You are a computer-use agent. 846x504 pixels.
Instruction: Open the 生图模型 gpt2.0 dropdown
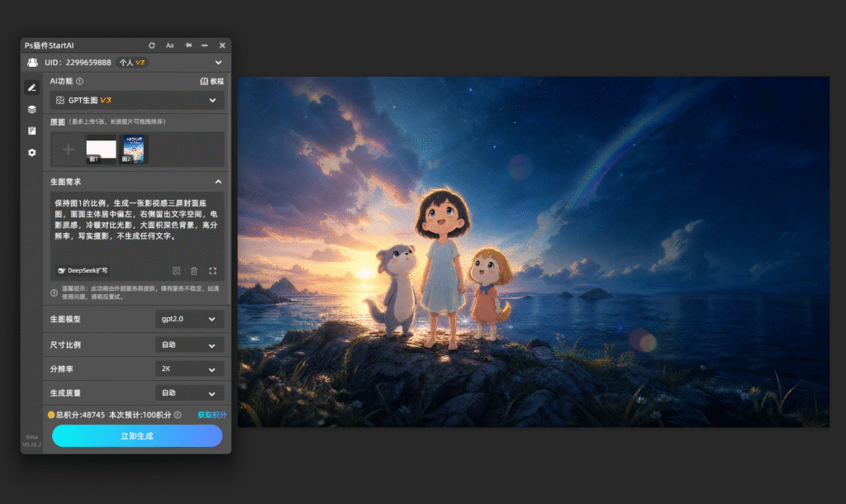pyautogui.click(x=189, y=319)
